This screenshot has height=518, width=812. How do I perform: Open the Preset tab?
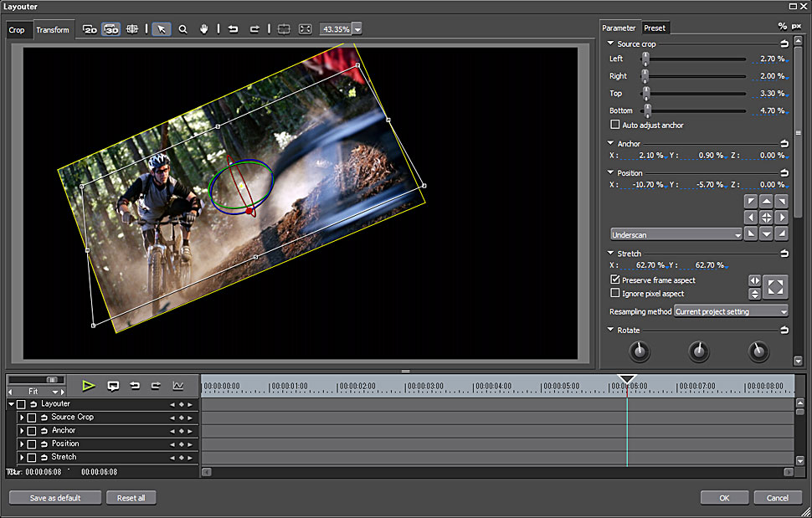click(655, 28)
